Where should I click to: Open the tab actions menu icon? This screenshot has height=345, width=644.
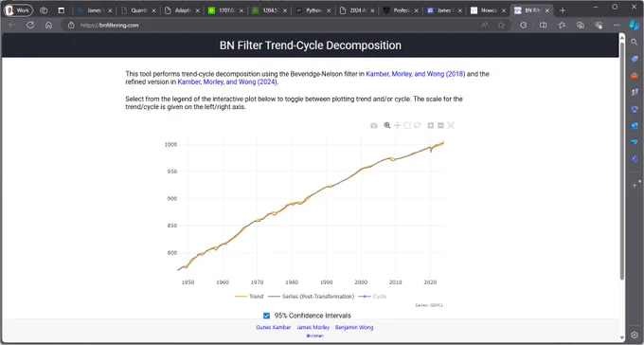[x=62, y=10]
